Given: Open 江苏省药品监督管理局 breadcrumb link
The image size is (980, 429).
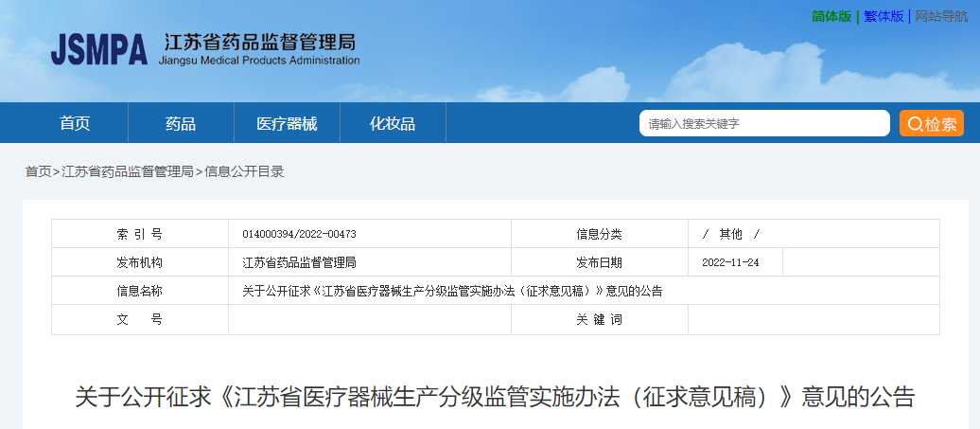Looking at the screenshot, I should coord(128,172).
